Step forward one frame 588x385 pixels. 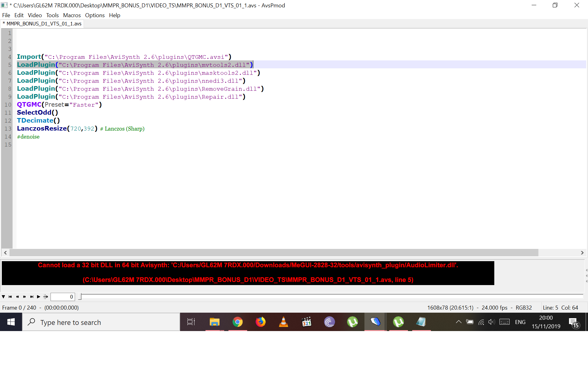point(24,297)
